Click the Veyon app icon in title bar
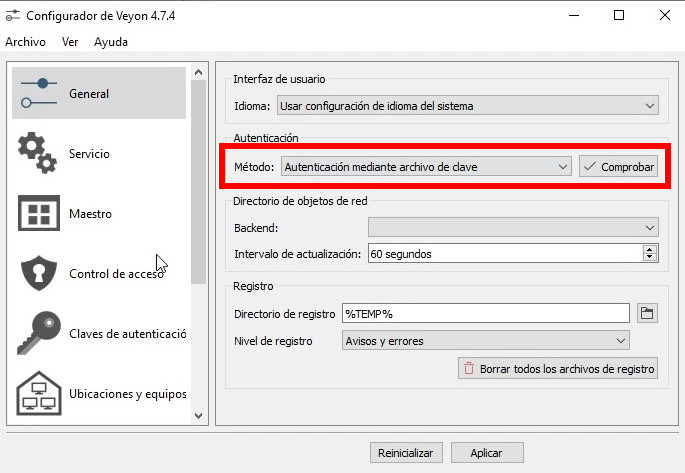Viewport: 685px width, 473px height. coord(14,15)
